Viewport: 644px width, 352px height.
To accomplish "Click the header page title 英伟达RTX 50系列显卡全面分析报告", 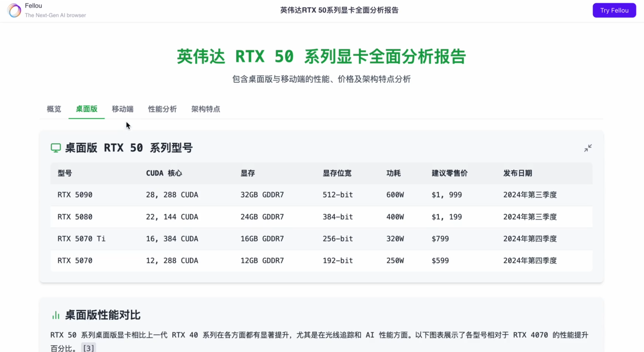I will coord(339,10).
